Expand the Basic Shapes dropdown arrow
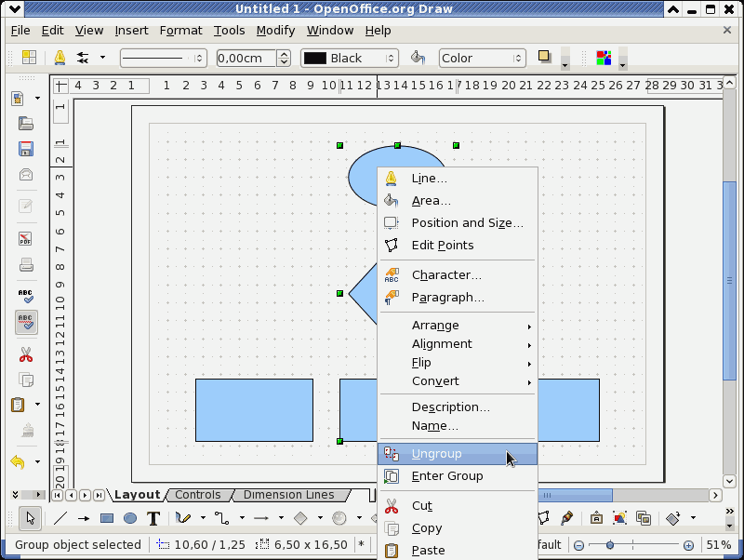The image size is (744, 560). pos(320,518)
